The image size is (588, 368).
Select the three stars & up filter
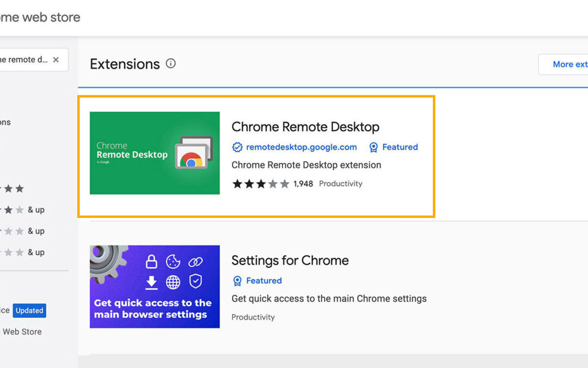[x=22, y=231]
